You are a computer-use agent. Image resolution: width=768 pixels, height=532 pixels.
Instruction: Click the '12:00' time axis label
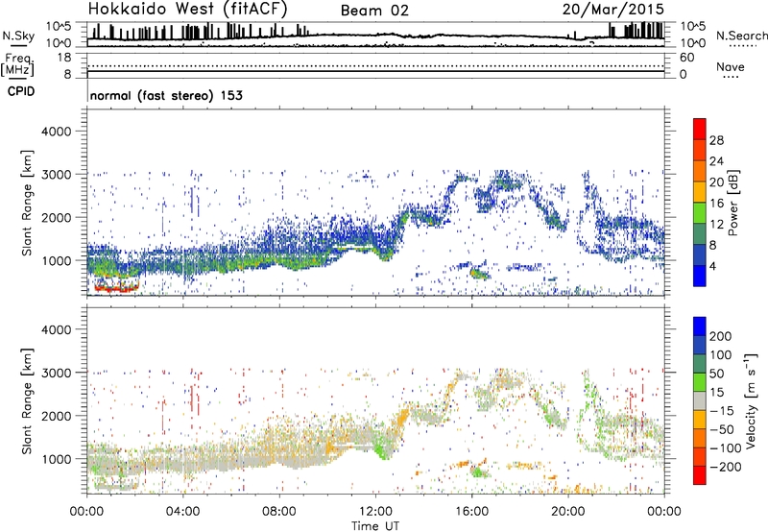tap(375, 512)
